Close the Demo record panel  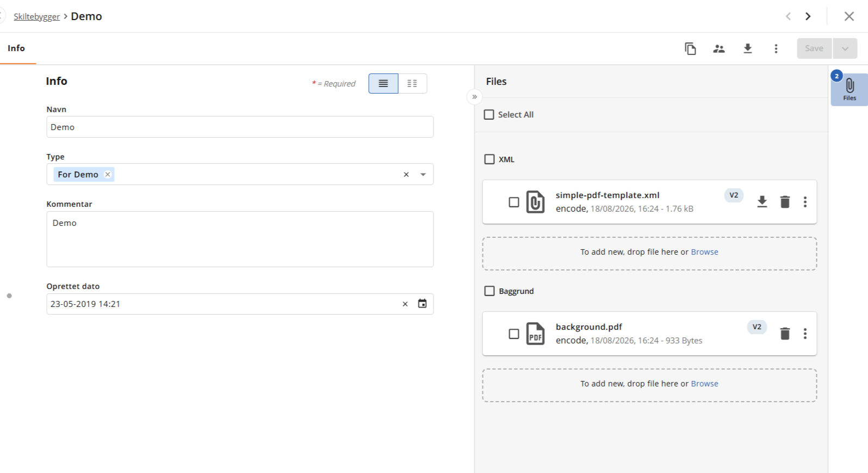pyautogui.click(x=849, y=16)
